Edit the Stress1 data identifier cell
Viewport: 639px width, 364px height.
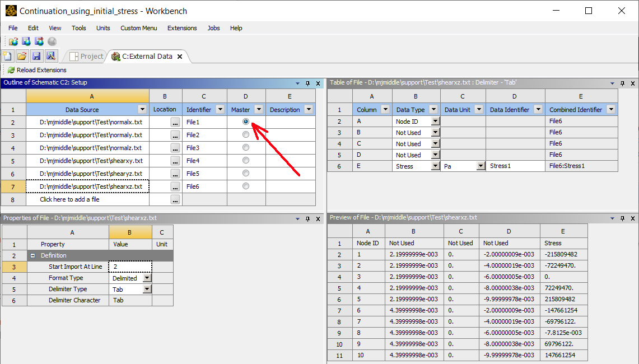[x=515, y=166]
